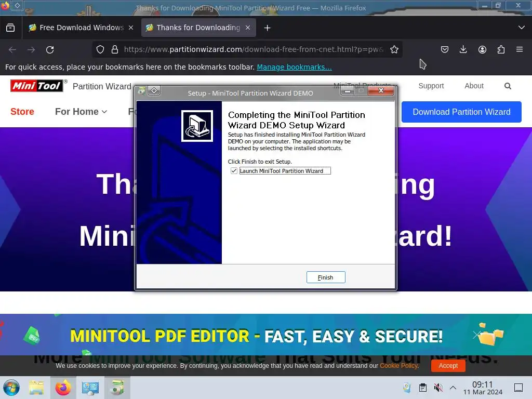Close the Thanks for Downloading tab
532x399 pixels.
pos(248,28)
